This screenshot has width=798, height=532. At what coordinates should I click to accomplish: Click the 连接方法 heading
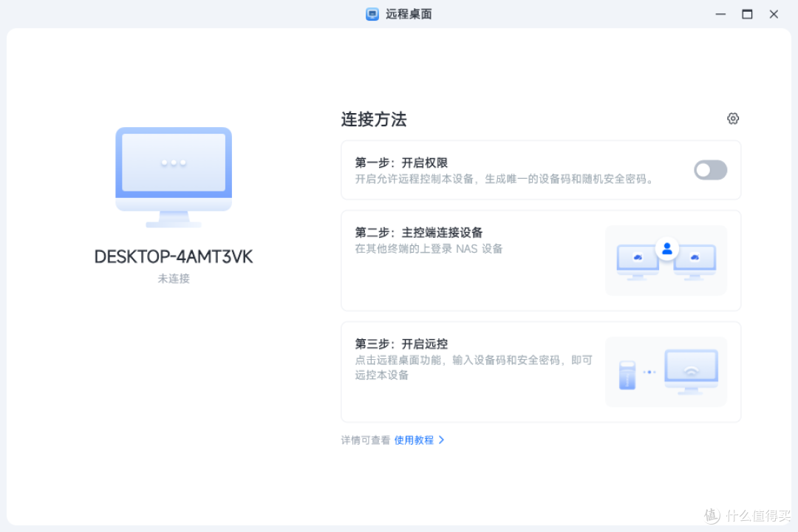click(x=374, y=119)
